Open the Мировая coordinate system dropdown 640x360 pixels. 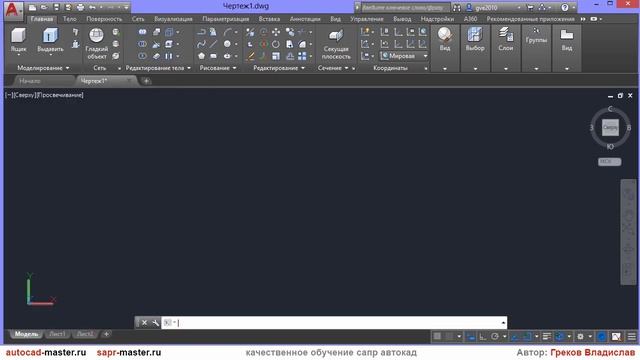click(404, 56)
